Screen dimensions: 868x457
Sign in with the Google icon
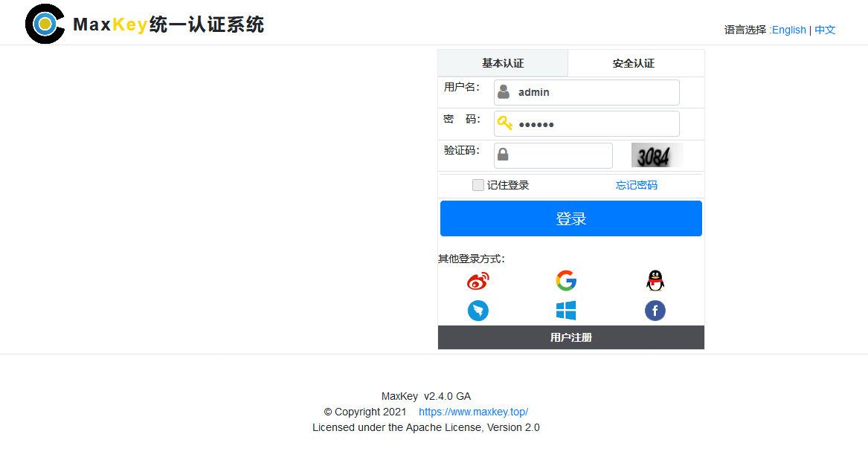566,281
